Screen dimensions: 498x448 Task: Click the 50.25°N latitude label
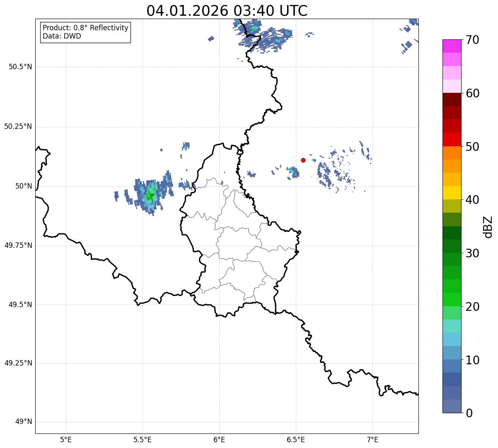point(18,126)
